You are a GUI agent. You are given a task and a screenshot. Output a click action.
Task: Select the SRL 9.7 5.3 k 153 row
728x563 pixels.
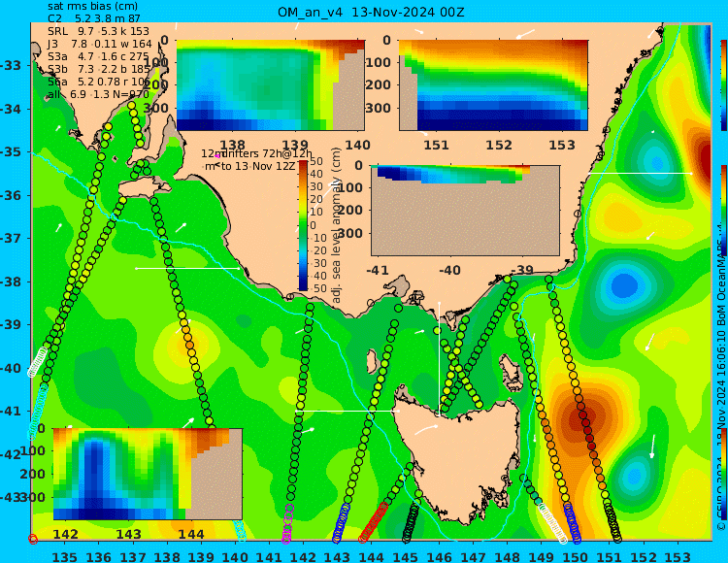(x=98, y=31)
